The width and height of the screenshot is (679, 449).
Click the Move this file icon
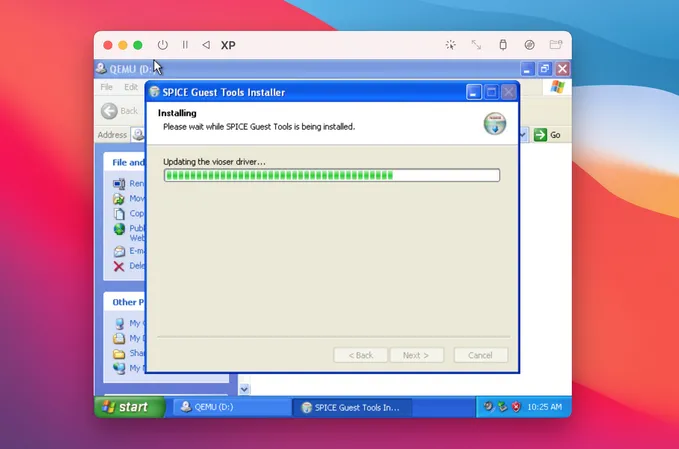tap(119, 198)
